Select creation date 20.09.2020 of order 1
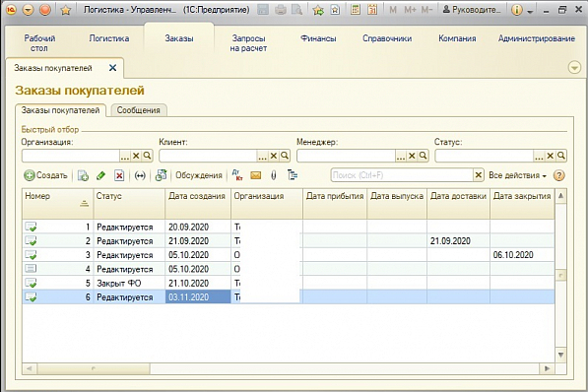Viewport: 588px width, 392px height. pyautogui.click(x=198, y=227)
